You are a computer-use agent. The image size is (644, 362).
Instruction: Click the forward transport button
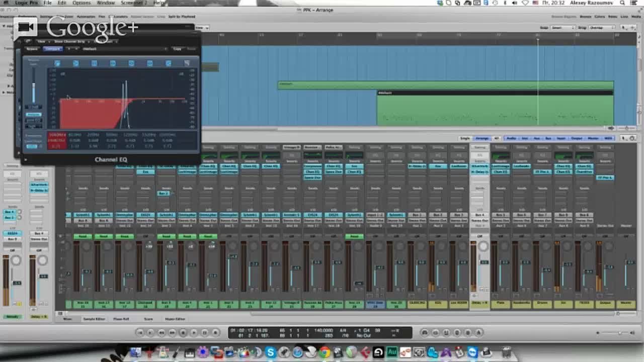tap(173, 332)
